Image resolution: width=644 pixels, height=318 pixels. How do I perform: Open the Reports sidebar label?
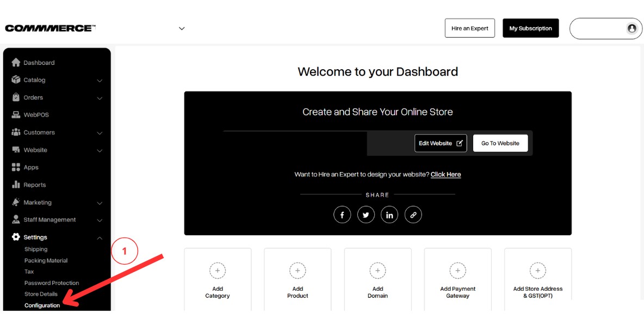click(x=34, y=185)
